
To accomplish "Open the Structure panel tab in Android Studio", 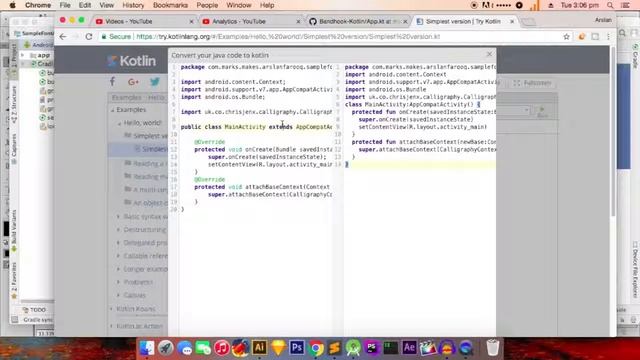I will coord(13,103).
